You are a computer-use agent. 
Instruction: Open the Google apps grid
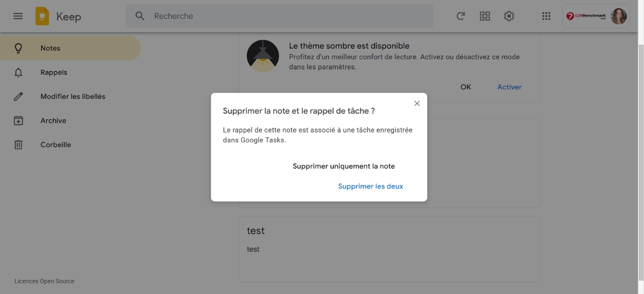point(546,16)
